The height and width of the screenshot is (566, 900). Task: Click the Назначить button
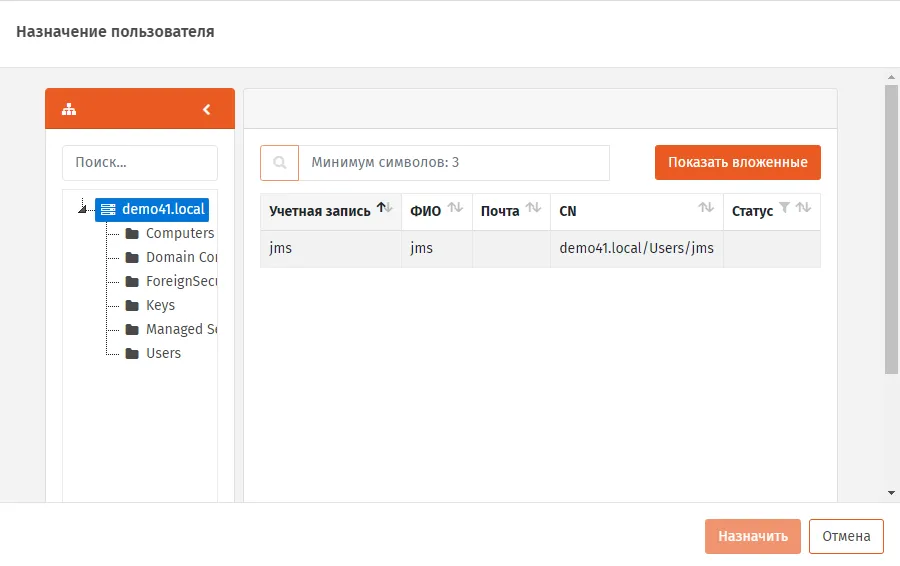click(x=752, y=536)
